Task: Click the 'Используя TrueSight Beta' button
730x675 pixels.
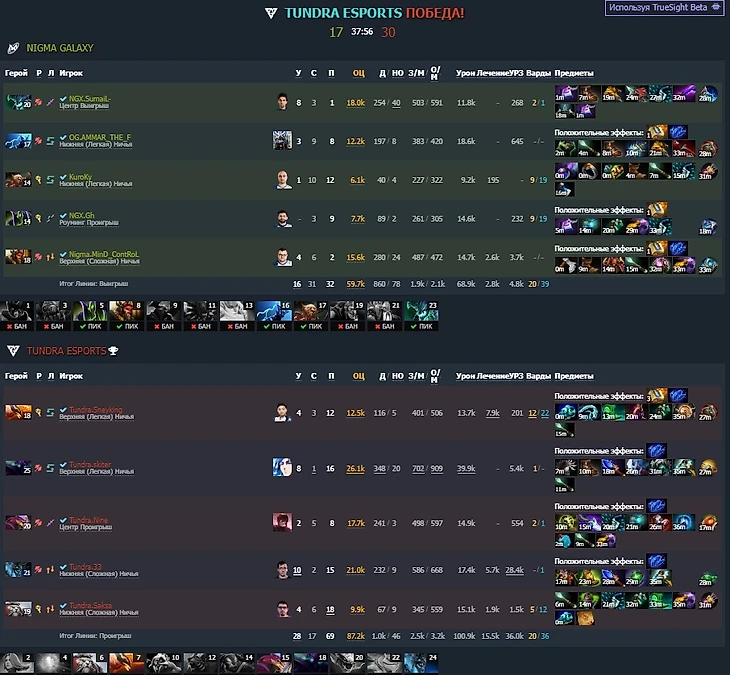Action: click(x=664, y=8)
